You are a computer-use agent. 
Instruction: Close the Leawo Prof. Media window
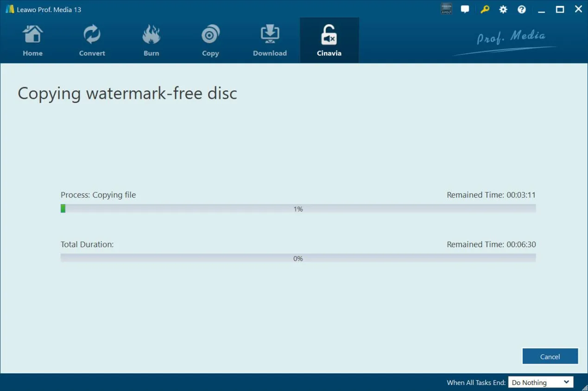coord(578,9)
